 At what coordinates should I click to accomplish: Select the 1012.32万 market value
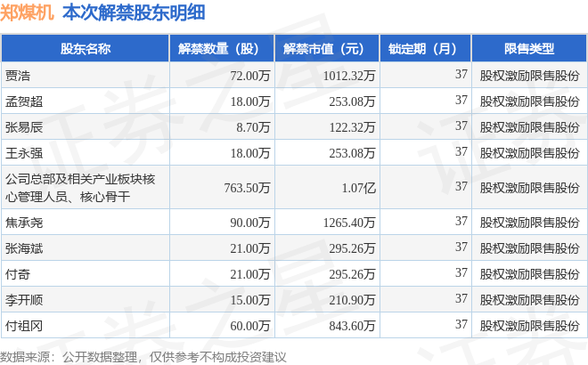pyautogui.click(x=349, y=76)
